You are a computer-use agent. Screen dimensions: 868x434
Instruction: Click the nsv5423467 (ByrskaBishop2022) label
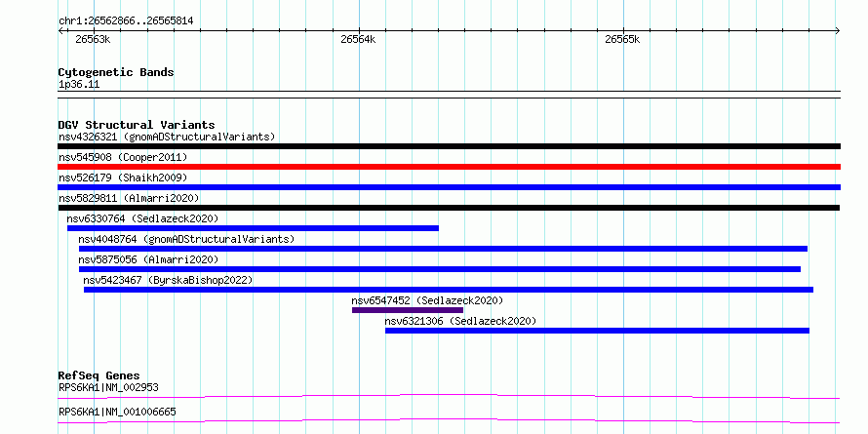[x=168, y=280]
